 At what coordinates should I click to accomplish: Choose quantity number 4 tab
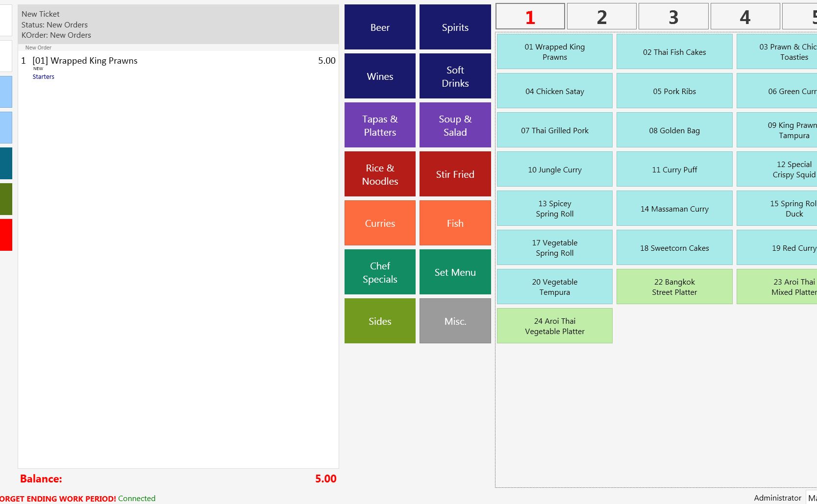coord(745,17)
